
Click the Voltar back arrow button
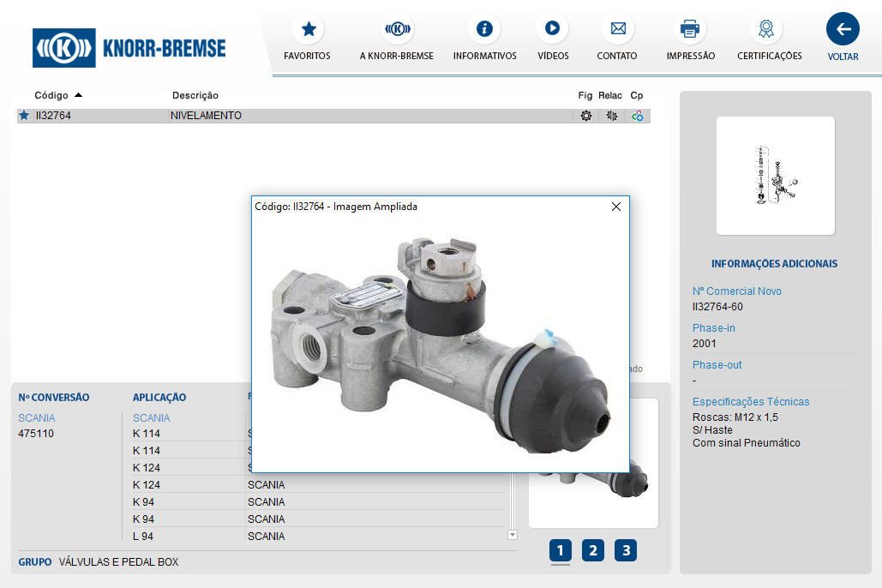click(x=843, y=29)
